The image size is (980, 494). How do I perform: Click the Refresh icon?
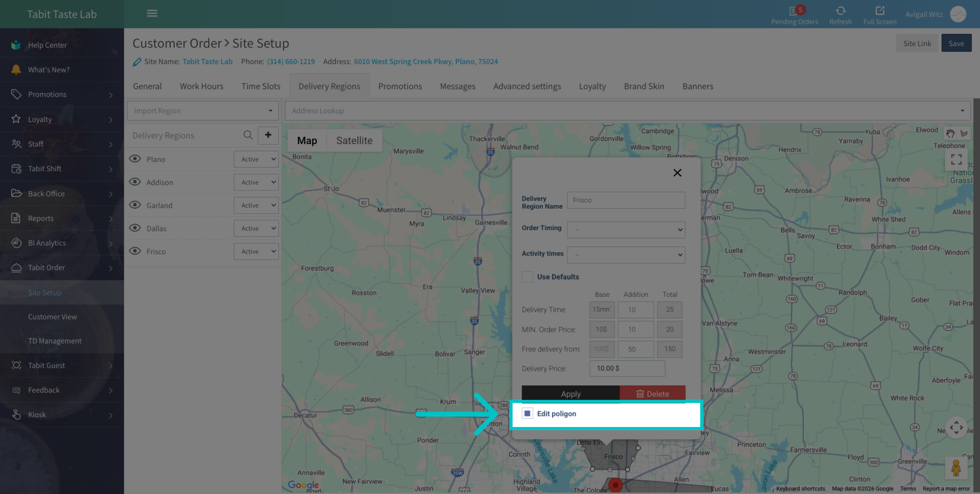(840, 11)
